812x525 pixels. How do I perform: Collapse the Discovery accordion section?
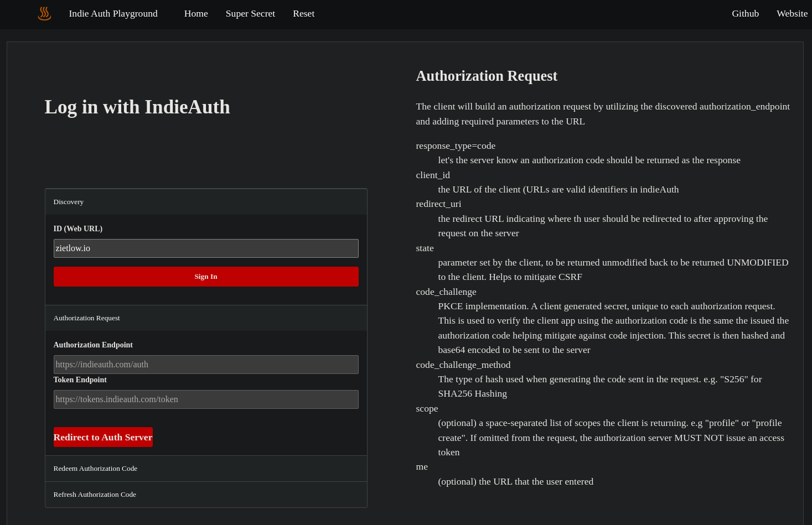(206, 202)
